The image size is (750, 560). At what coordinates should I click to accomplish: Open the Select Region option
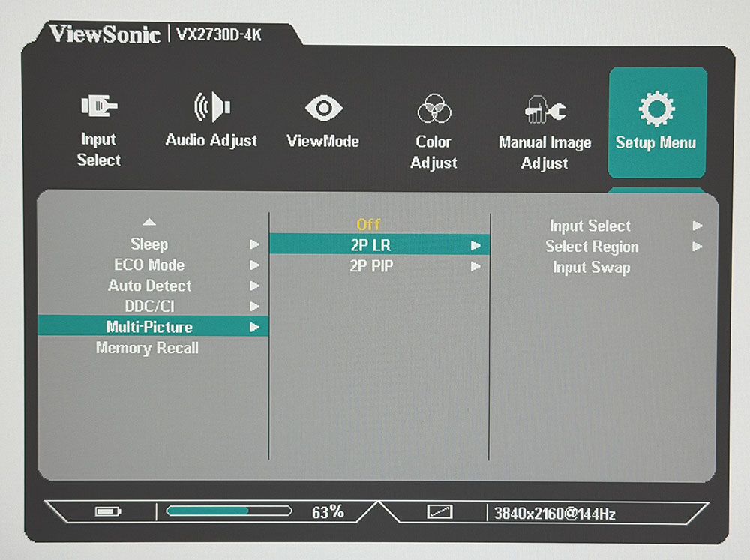[x=592, y=247]
